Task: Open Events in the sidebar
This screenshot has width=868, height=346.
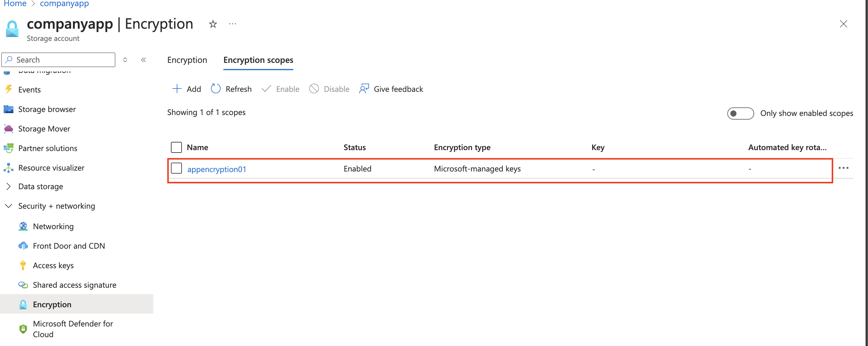Action: point(29,90)
